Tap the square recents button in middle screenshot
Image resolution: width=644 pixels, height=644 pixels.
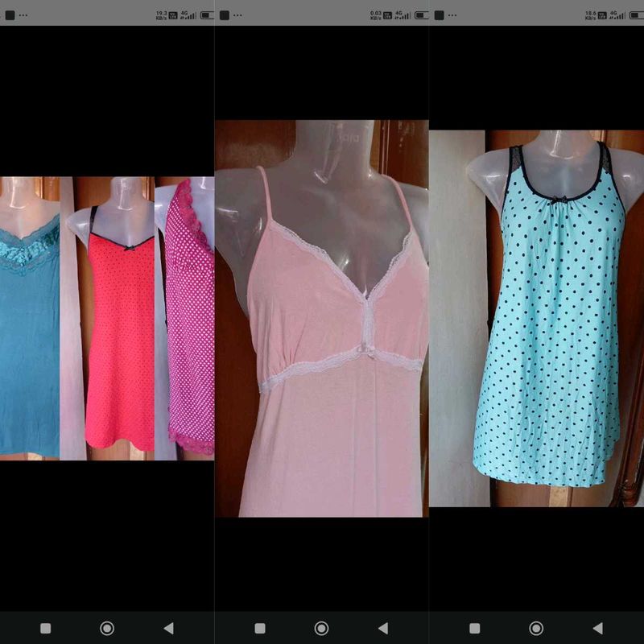(x=260, y=628)
